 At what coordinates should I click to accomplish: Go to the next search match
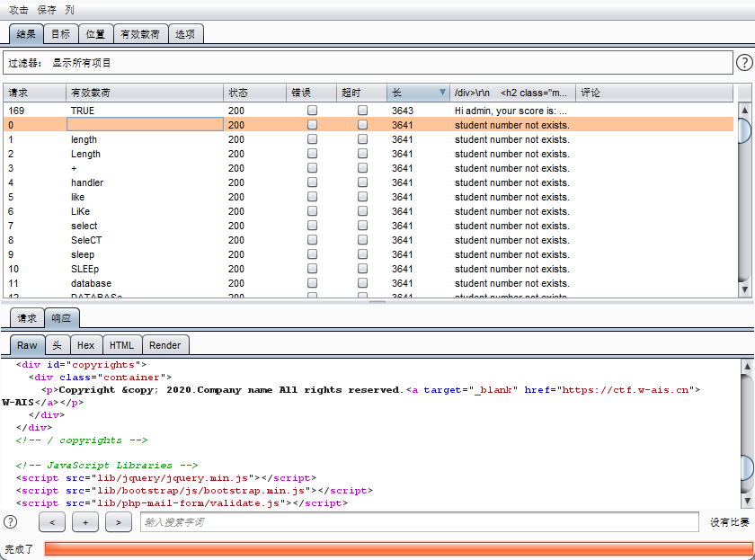tap(119, 522)
